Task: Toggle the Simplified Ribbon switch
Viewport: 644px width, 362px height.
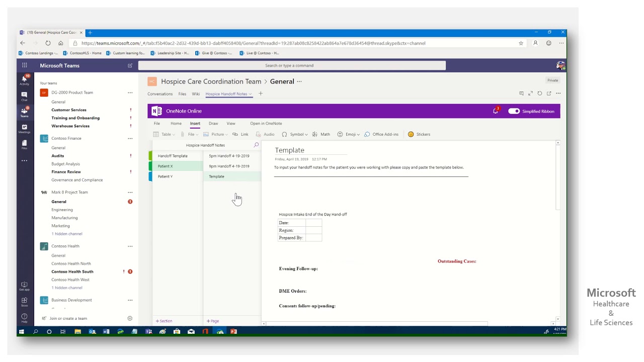Action: click(x=514, y=111)
